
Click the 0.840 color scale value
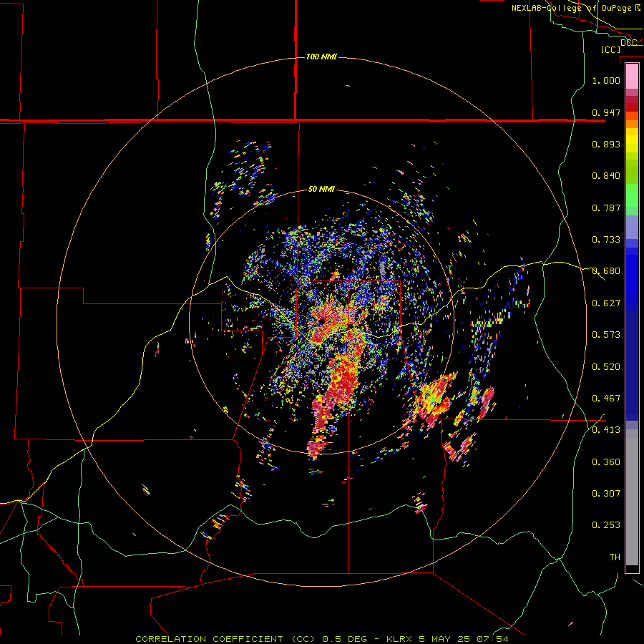pos(606,176)
